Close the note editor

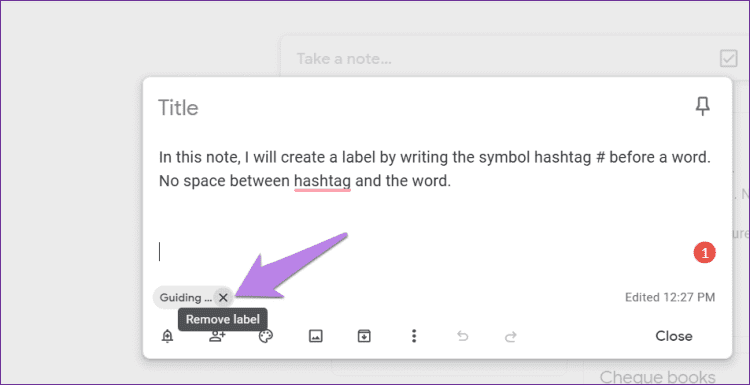pos(673,336)
